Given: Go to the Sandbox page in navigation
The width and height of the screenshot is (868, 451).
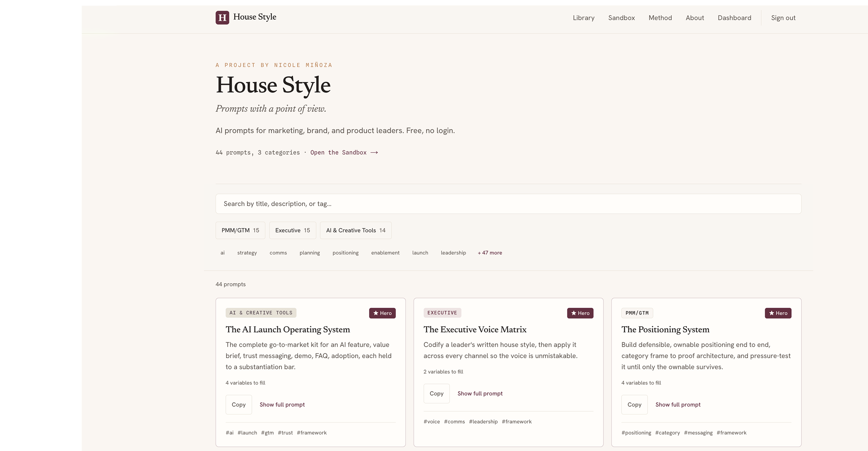Looking at the screenshot, I should pyautogui.click(x=622, y=18).
